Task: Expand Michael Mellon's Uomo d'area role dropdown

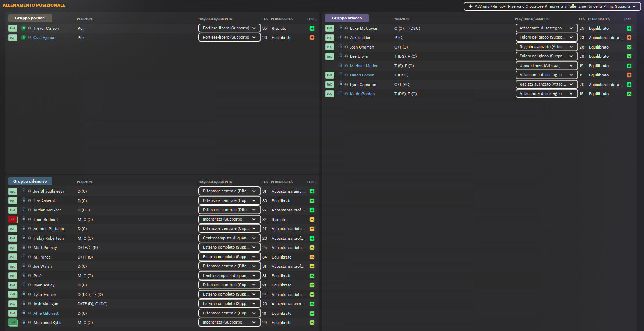Action: click(x=546, y=65)
